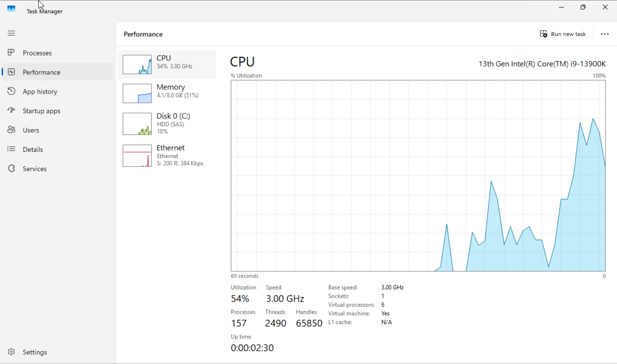
Task: Click the Task Manager app icon
Action: tap(11, 9)
